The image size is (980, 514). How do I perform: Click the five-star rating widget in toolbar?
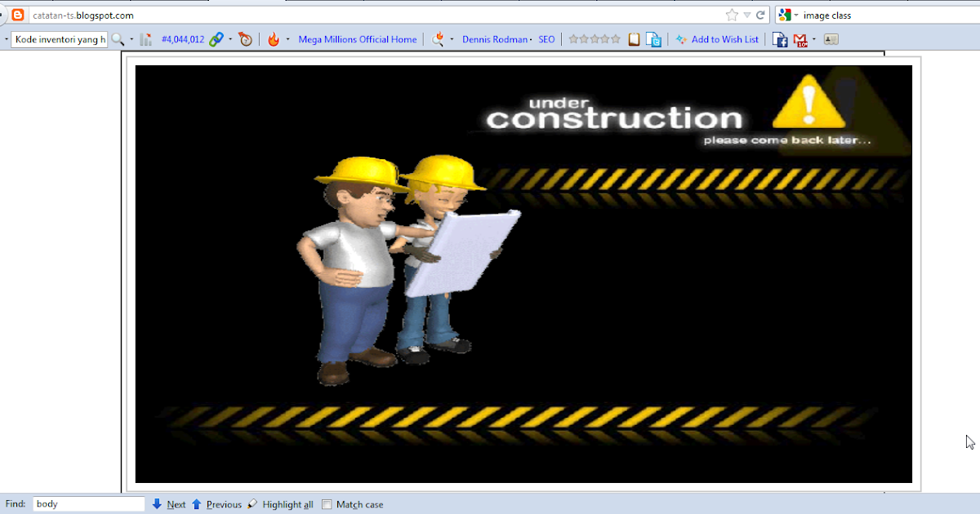click(x=595, y=39)
